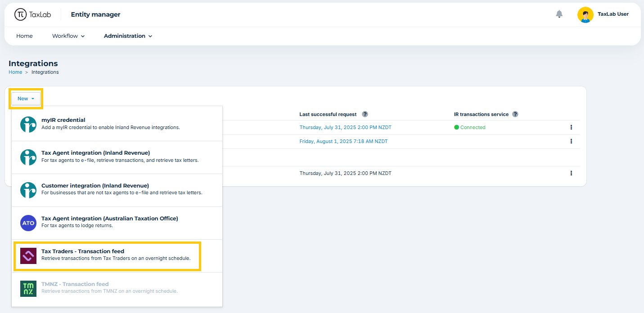This screenshot has width=644, height=313.
Task: Click the IR transactions service column header
Action: (x=482, y=114)
